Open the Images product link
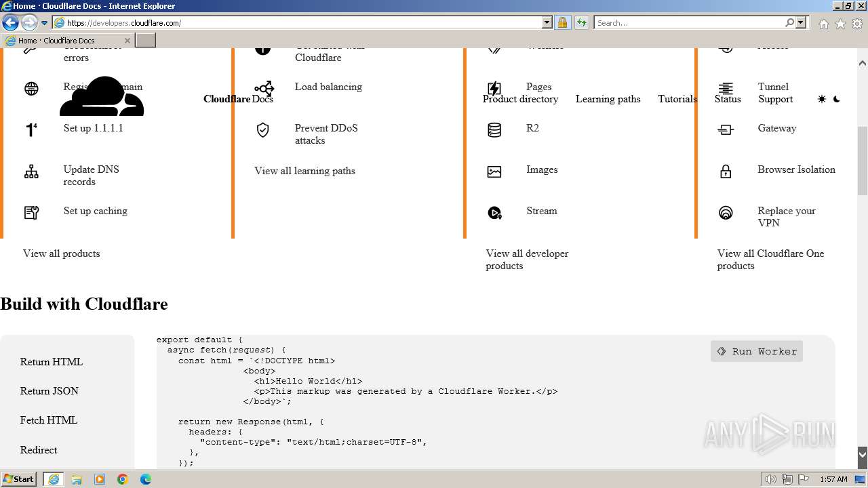The width and height of the screenshot is (868, 488). pyautogui.click(x=542, y=169)
